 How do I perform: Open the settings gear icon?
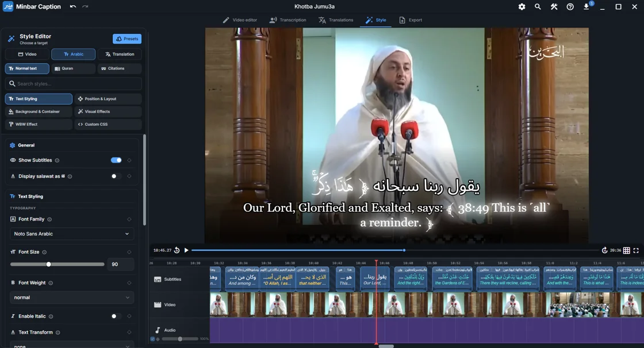click(522, 6)
